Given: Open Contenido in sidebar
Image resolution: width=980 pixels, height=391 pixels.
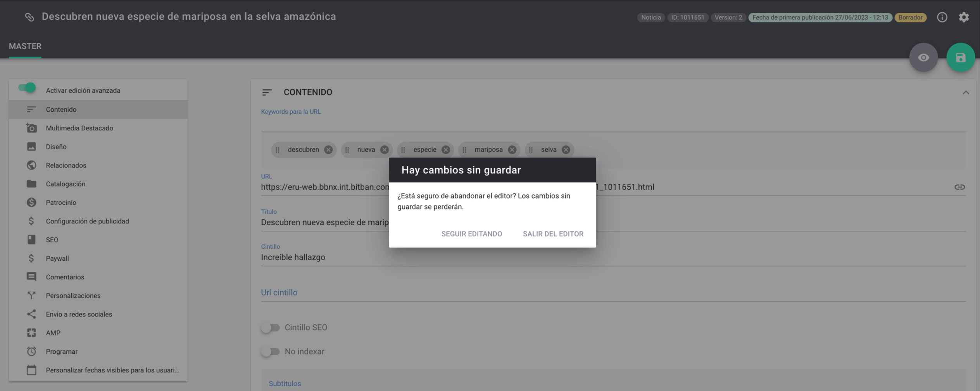Looking at the screenshot, I should 98,109.
